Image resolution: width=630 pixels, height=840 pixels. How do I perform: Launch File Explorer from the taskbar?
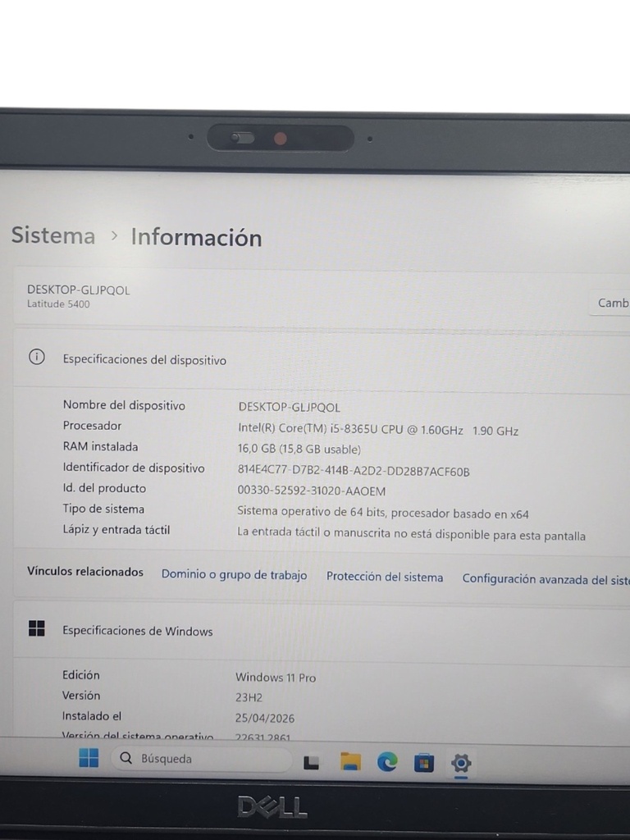[350, 761]
